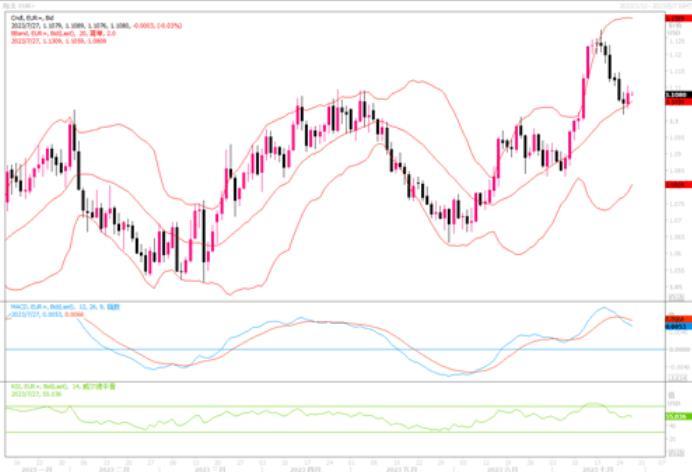This screenshot has height=472, width=692.
Task: Click the red lower Bollinger band price tag
Action: [675, 184]
